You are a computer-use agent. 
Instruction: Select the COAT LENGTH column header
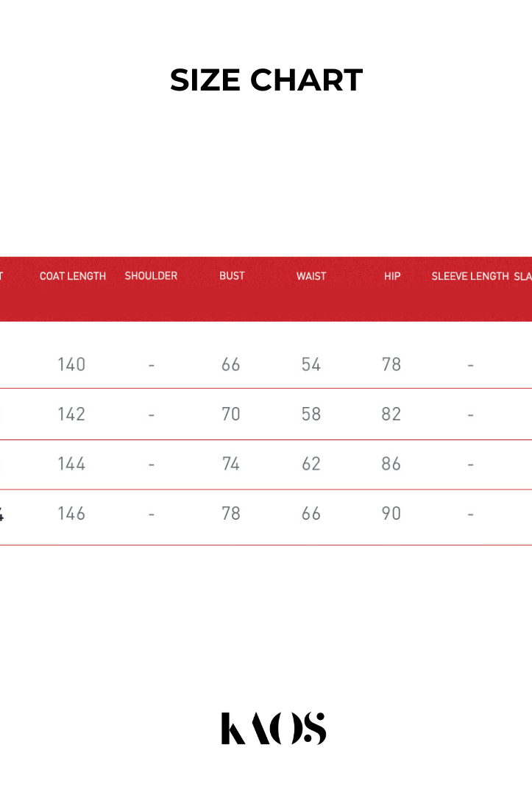73,276
